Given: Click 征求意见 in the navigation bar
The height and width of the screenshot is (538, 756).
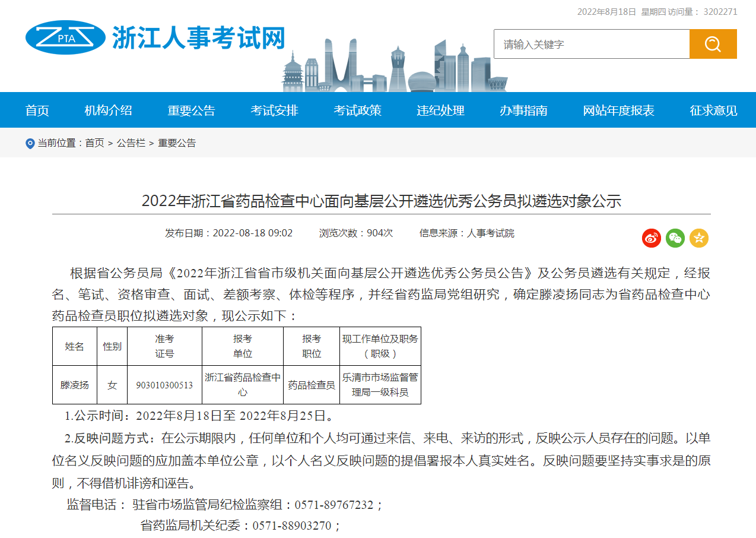Looking at the screenshot, I should tap(713, 110).
